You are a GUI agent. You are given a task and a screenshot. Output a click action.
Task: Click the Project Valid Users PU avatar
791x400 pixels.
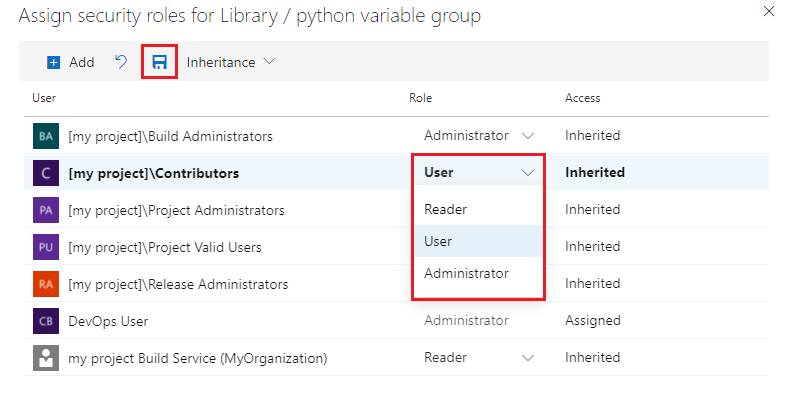46,246
